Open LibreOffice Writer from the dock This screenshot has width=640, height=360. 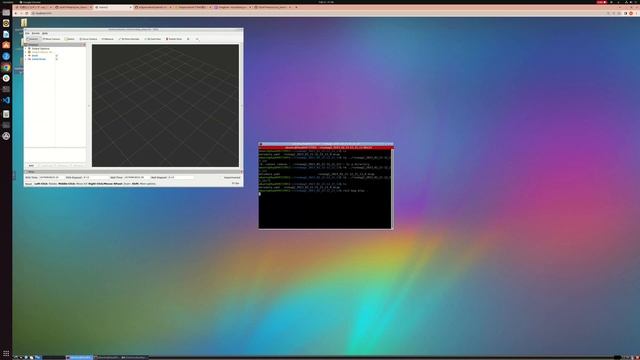6,34
